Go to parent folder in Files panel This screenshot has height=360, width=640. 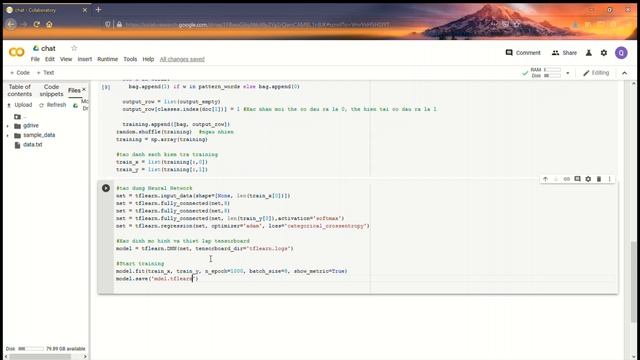tap(18, 117)
